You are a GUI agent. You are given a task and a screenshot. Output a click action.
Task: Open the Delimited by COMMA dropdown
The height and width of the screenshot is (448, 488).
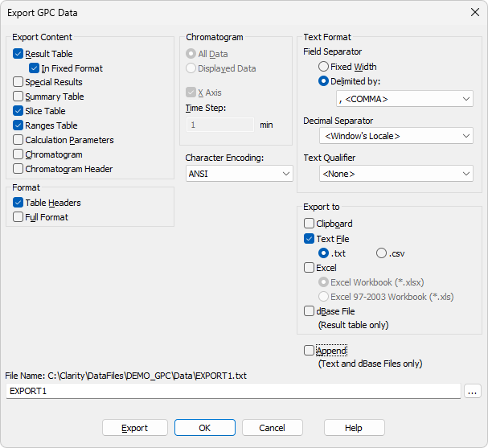[x=404, y=99]
